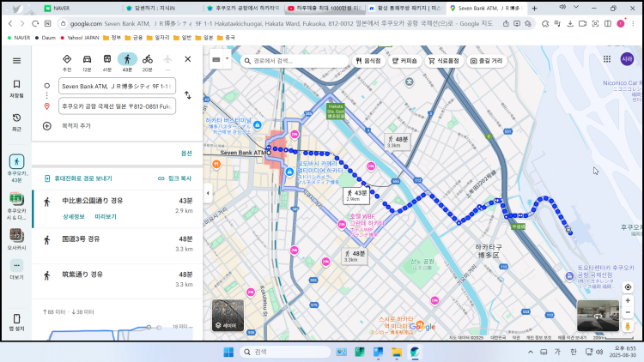The width and height of the screenshot is (644, 362).
Task: Select the cycling mode icon
Action: [148, 63]
